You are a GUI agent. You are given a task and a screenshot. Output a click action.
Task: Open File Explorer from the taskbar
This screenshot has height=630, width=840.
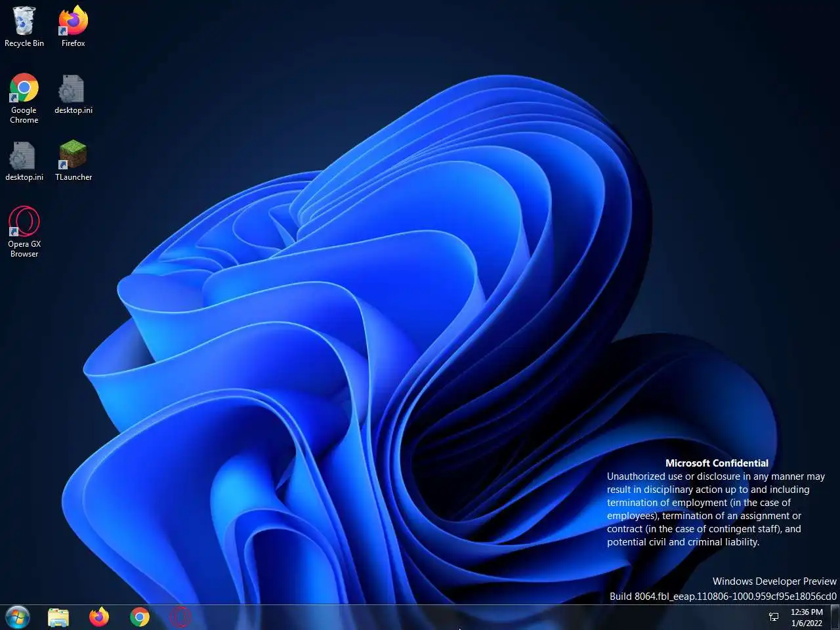pos(58,617)
